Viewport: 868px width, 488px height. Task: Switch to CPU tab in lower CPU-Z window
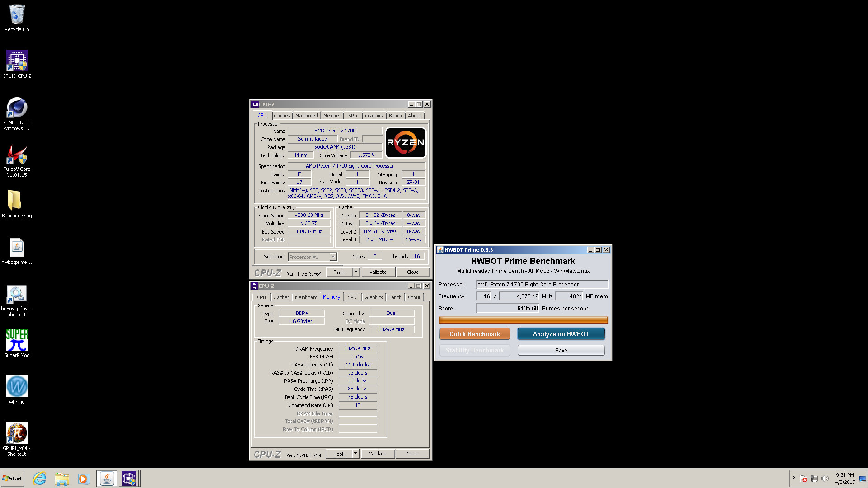[x=261, y=297]
